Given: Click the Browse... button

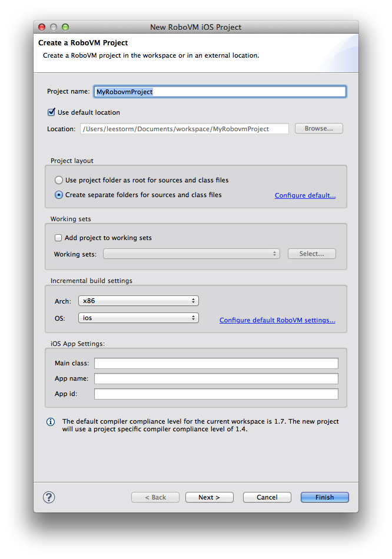Looking at the screenshot, I should point(319,128).
